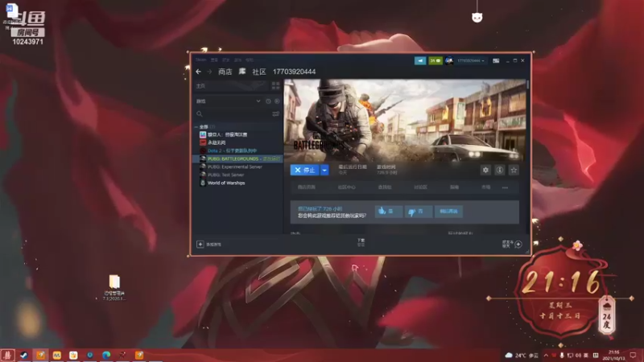Open the 商店 (Store) tab
Screen dimensions: 644x362
click(225, 72)
